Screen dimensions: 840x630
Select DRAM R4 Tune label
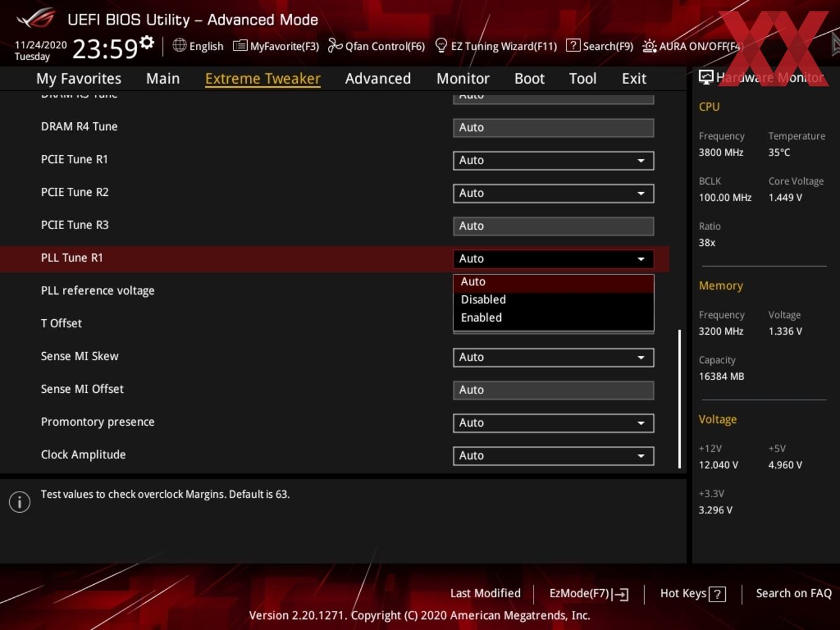pos(79,127)
